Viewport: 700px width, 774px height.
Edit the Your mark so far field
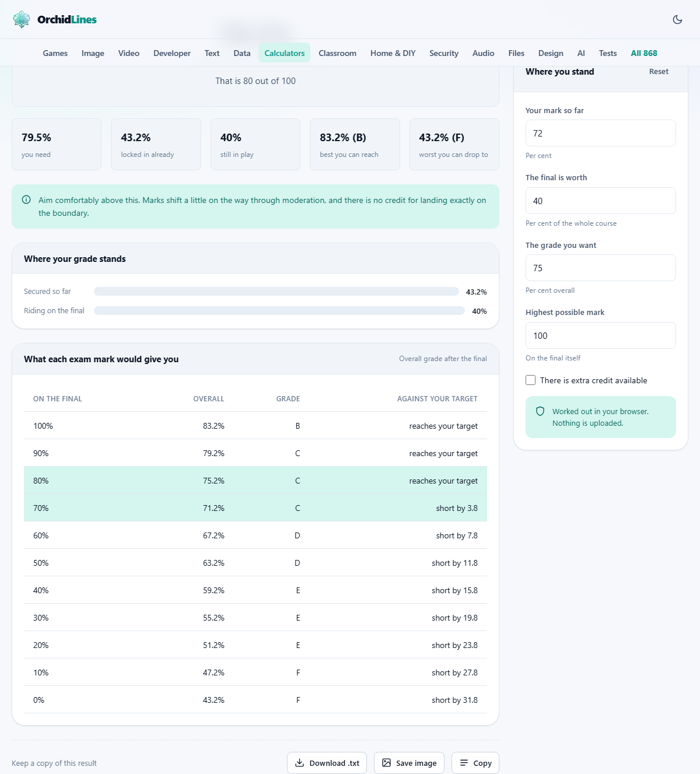coord(601,133)
